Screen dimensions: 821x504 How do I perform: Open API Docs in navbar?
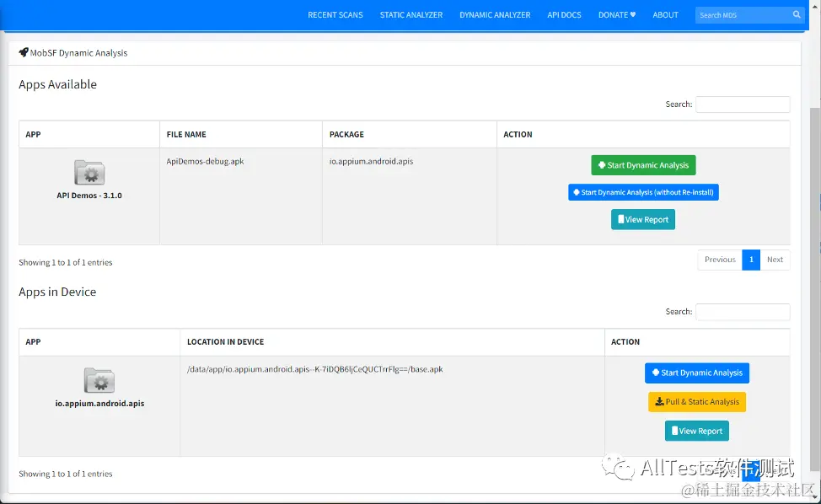pyautogui.click(x=564, y=15)
